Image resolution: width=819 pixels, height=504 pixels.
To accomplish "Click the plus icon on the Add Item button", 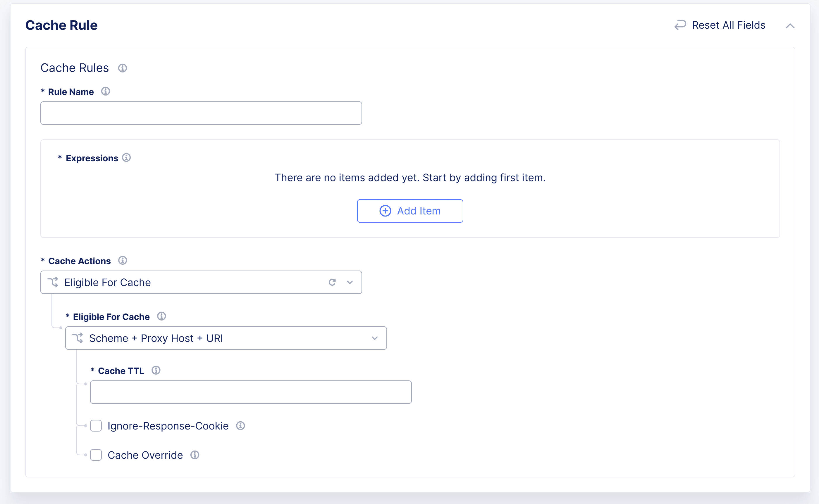I will (385, 211).
